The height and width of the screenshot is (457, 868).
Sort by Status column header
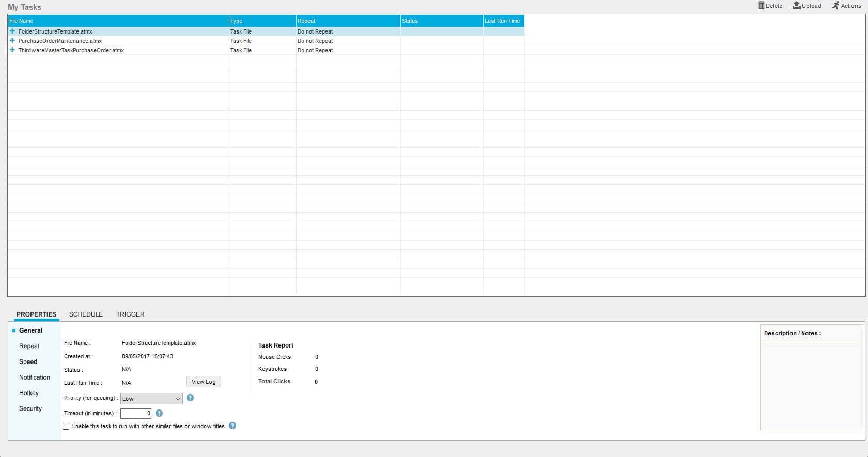pyautogui.click(x=442, y=21)
